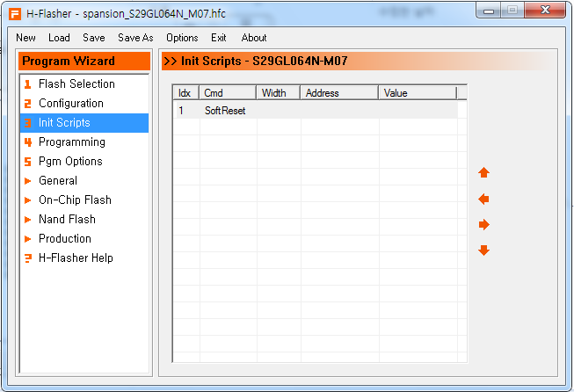Click the orange right arrow icon
This screenshot has height=392, width=574.
[484, 224]
